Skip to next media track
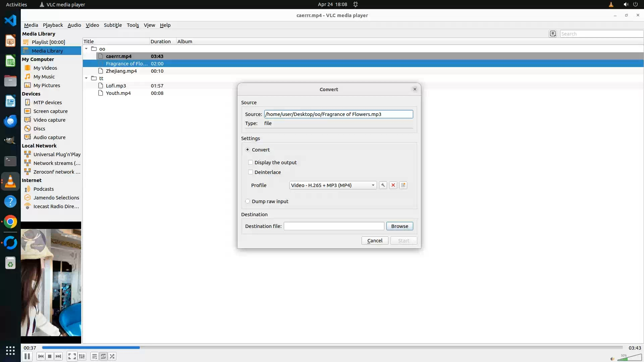644x362 pixels. 58,356
